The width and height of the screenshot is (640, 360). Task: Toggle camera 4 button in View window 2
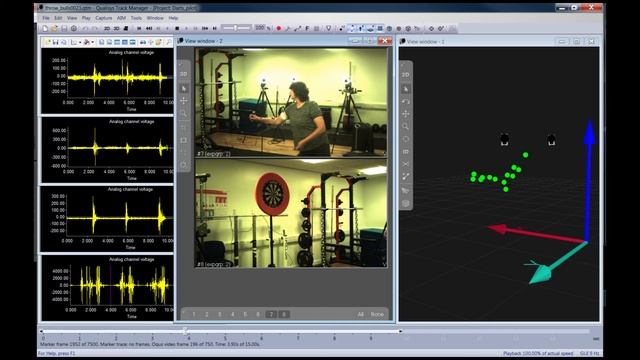(233, 314)
